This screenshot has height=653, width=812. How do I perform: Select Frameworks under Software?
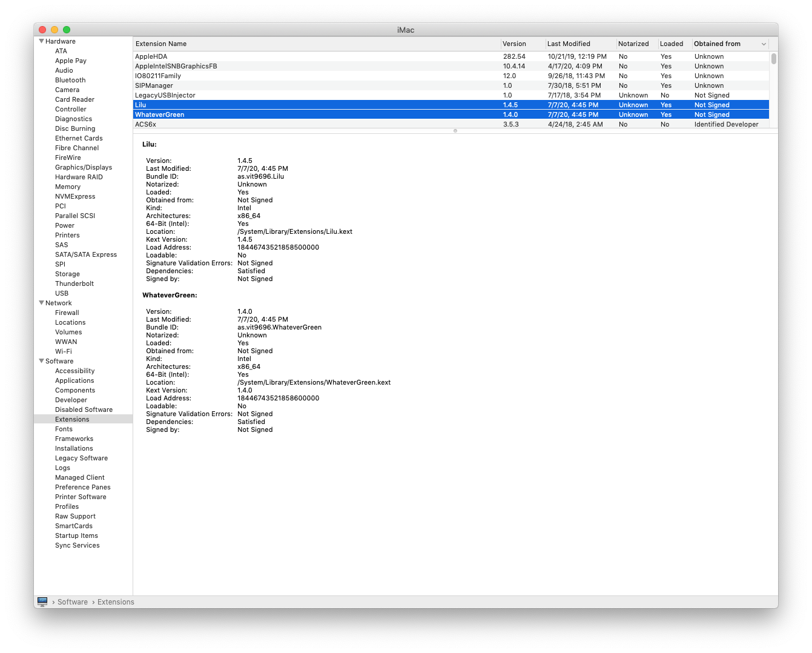click(x=74, y=439)
